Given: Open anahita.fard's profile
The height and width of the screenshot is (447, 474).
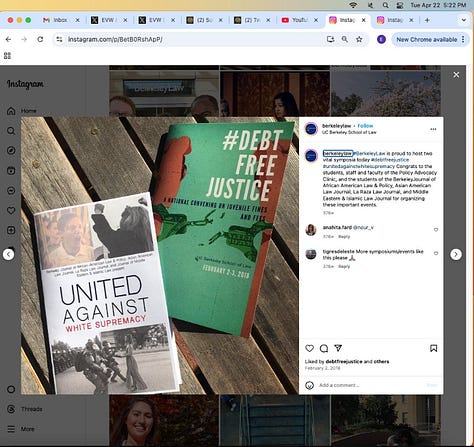Looking at the screenshot, I should (x=337, y=227).
